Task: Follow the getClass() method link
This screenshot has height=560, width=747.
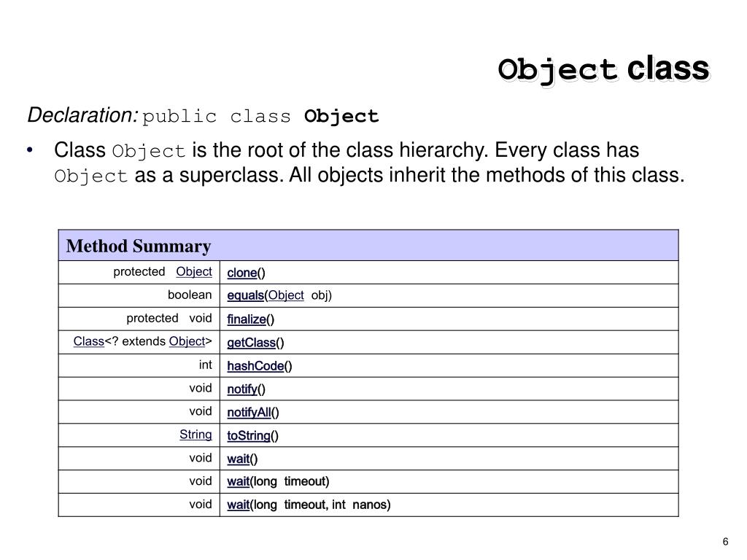Action: (251, 343)
